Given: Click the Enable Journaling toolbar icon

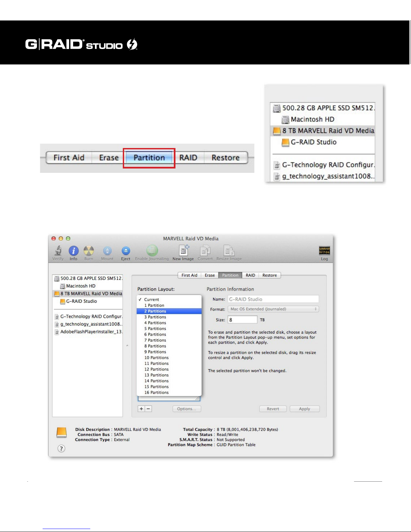Looking at the screenshot, I should pyautogui.click(x=152, y=251).
